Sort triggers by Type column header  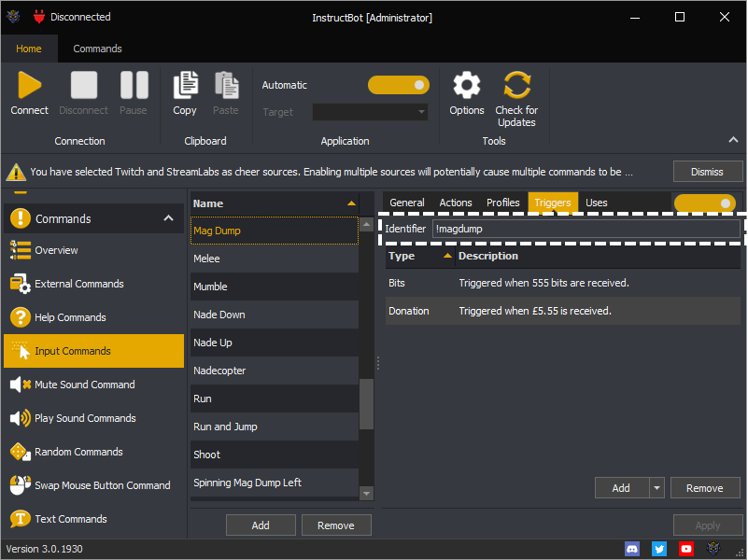pos(420,256)
